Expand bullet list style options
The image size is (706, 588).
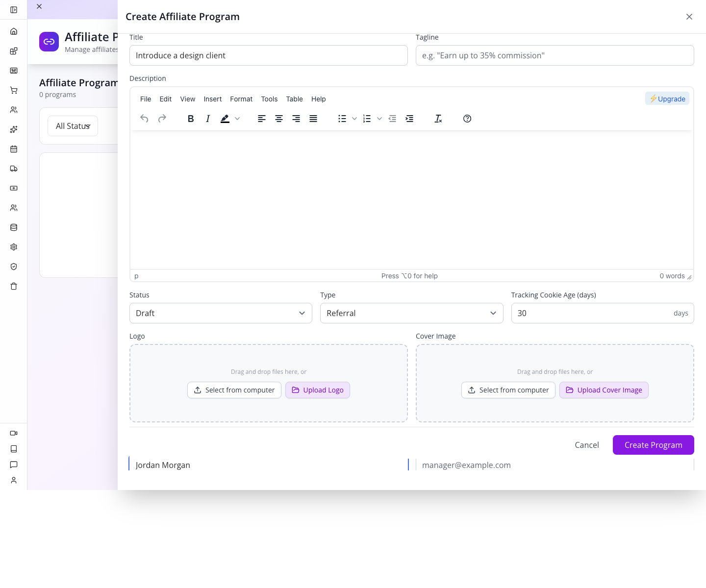pos(354,119)
